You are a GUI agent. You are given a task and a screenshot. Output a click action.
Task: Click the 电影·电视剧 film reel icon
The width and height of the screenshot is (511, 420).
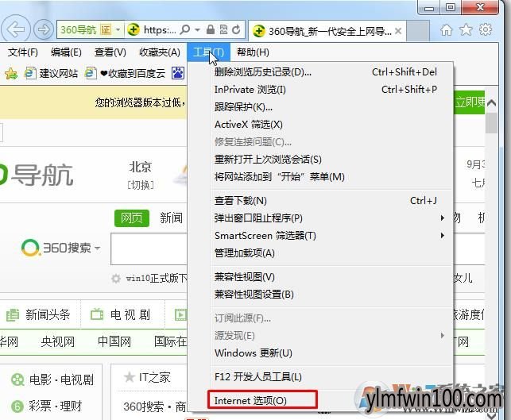tap(17, 380)
